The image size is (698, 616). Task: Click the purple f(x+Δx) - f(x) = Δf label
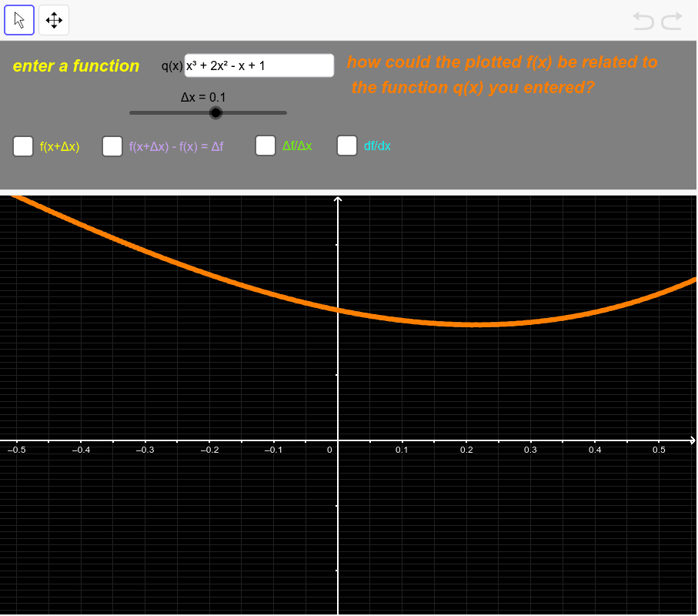click(x=176, y=146)
